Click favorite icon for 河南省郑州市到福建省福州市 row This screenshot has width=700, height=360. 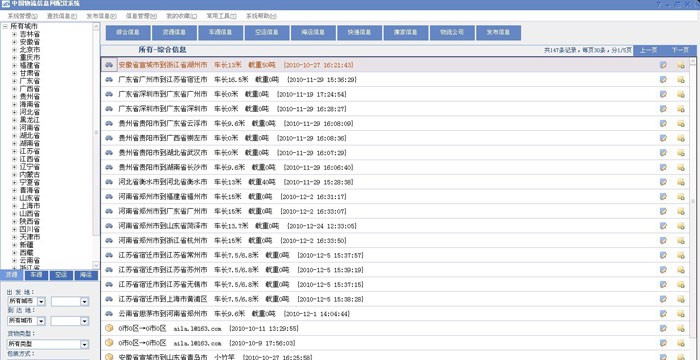point(681,197)
